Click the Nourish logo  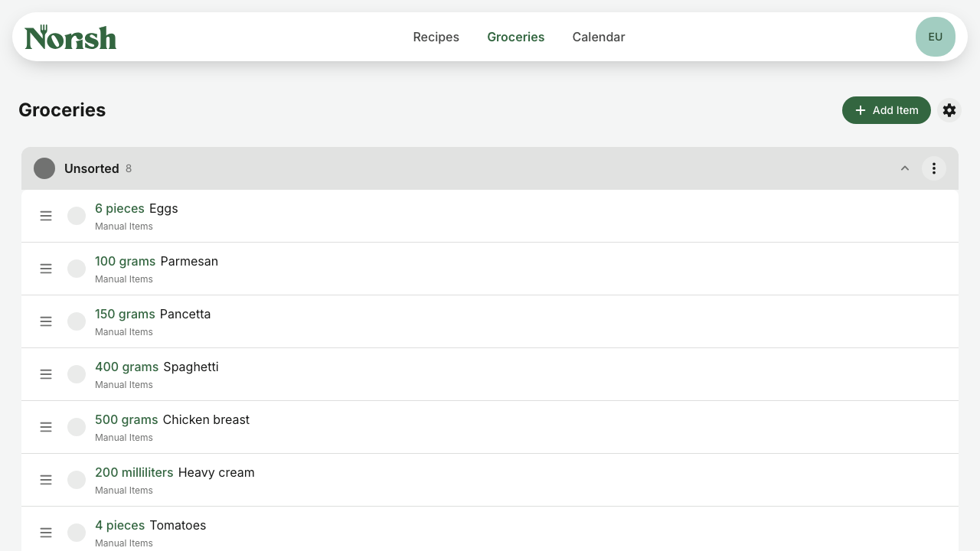[70, 37]
